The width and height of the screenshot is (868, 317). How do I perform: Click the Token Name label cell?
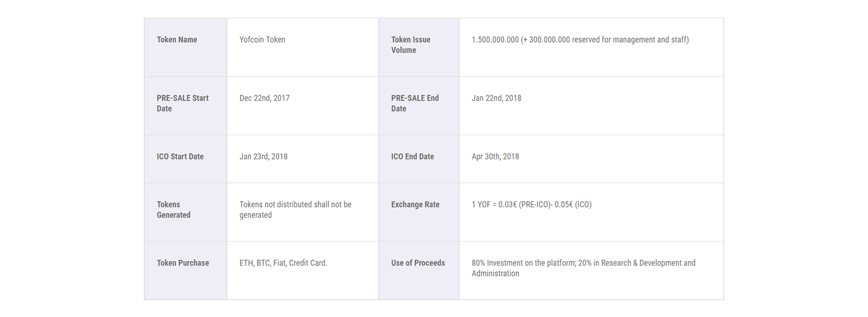click(185, 47)
